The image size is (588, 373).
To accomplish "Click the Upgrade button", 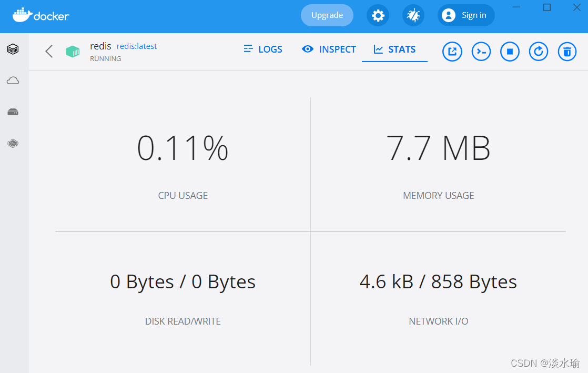I will [x=327, y=15].
